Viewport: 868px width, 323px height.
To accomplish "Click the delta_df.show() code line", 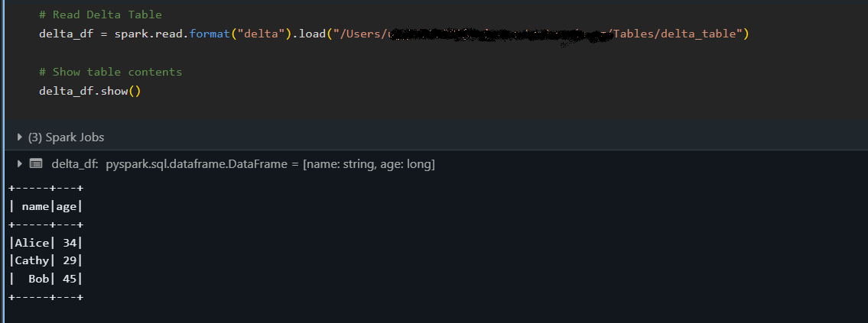I will point(89,91).
